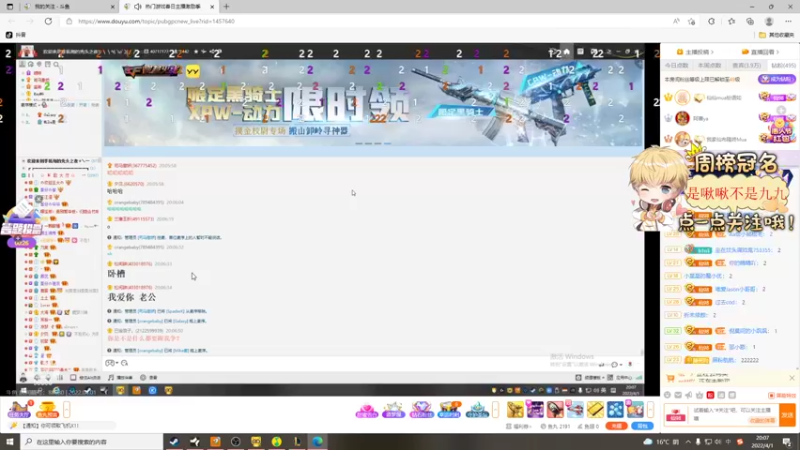The height and width of the screenshot is (450, 800).
Task: Expand the left activity list arrow
Action: pyautogui.click(x=66, y=410)
